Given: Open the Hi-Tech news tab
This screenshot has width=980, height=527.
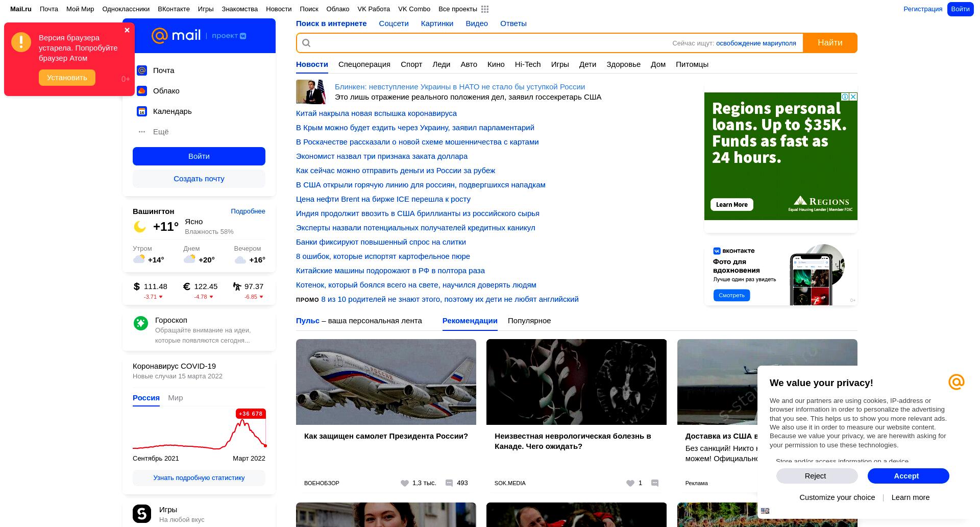Looking at the screenshot, I should tap(528, 64).
